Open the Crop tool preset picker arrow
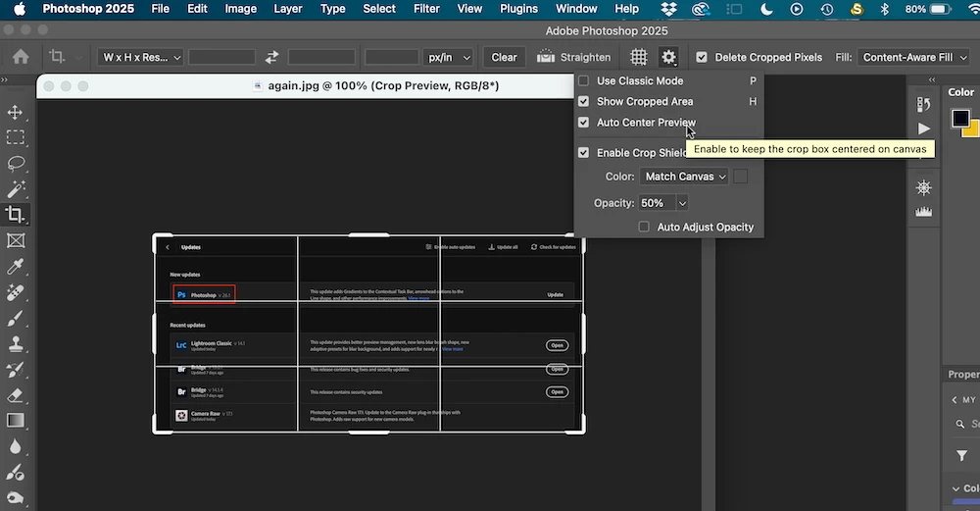Screen dimensions: 980x511 (78, 58)
